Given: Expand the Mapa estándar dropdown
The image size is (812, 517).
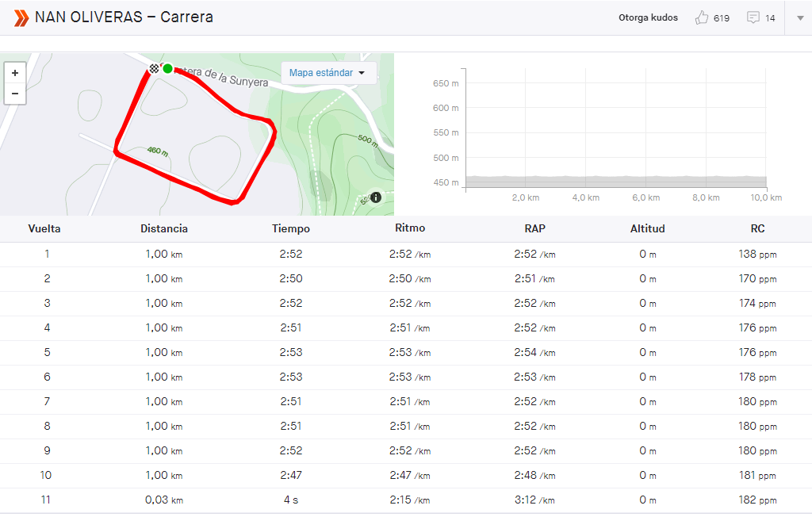Looking at the screenshot, I should tap(328, 73).
